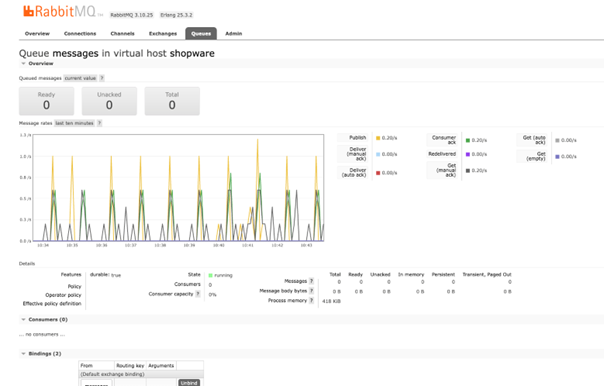Click the 'Erlang 25.3.2' version label
Screen dimensions: 604x386
click(176, 15)
